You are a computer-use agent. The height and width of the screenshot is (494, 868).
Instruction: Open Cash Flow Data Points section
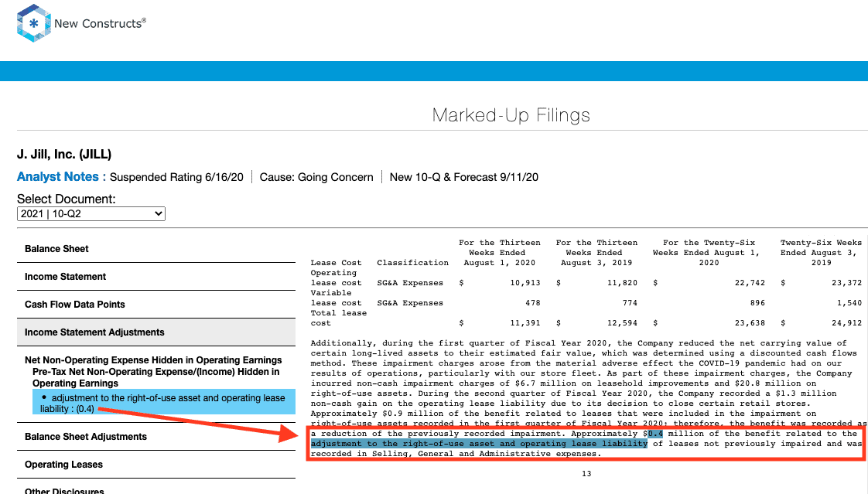(156, 305)
